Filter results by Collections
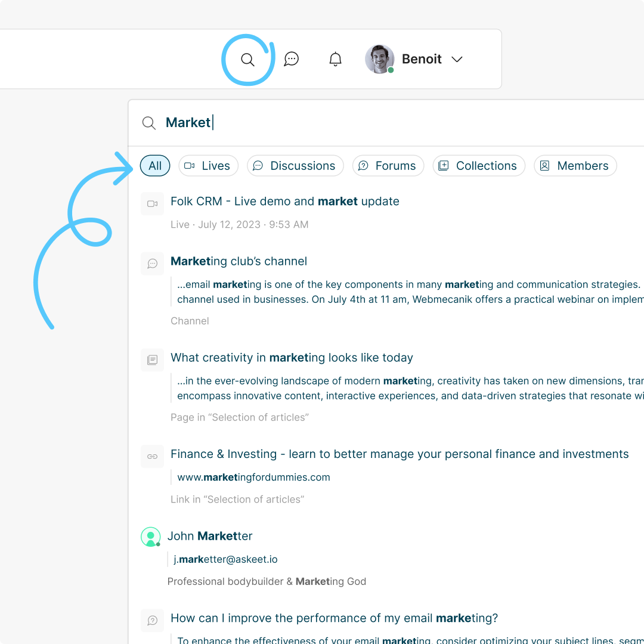 pyautogui.click(x=479, y=166)
